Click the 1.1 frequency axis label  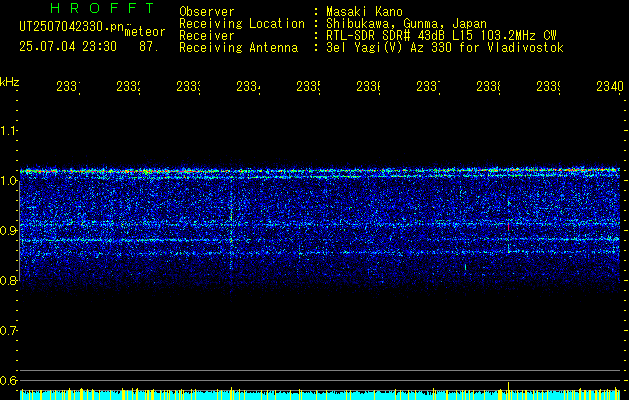coord(8,130)
